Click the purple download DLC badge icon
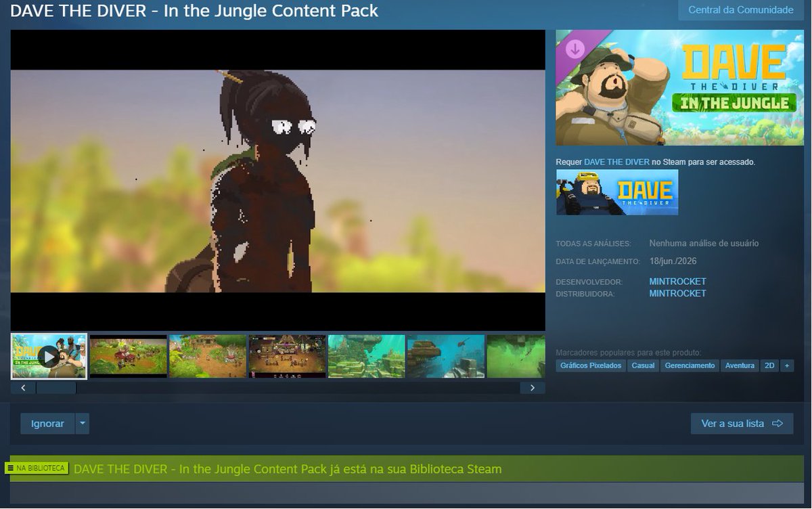This screenshot has height=509, width=812. coord(575,49)
